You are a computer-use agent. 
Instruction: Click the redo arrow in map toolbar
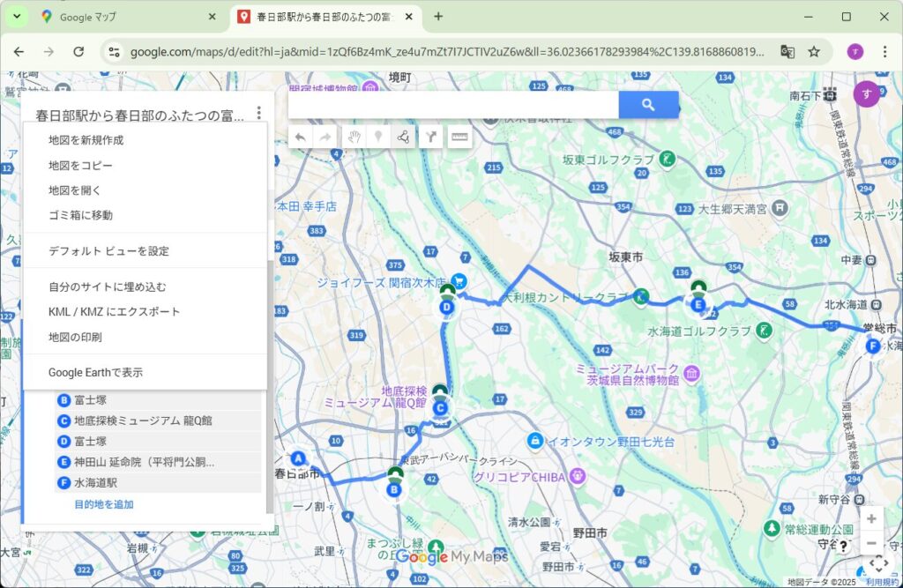[x=325, y=137]
